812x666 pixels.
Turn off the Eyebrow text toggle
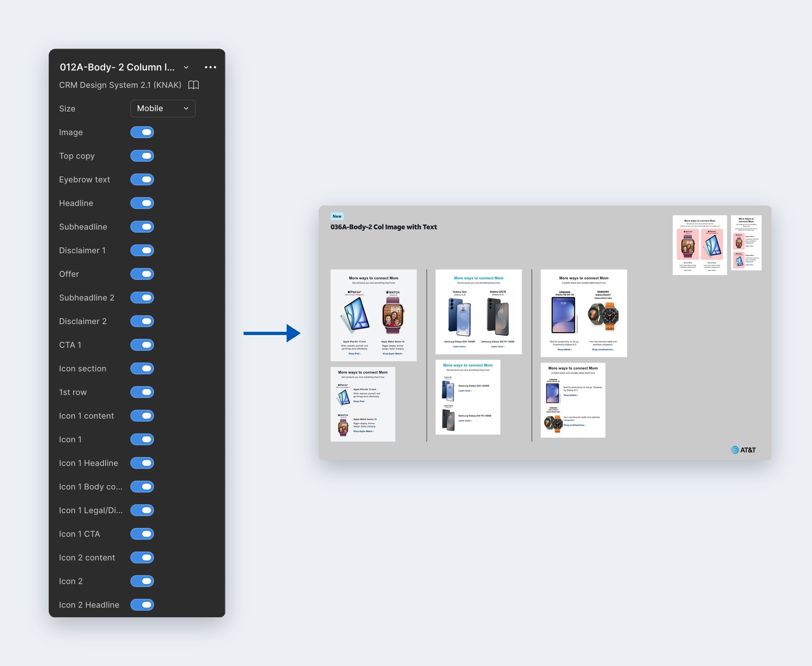pyautogui.click(x=142, y=179)
